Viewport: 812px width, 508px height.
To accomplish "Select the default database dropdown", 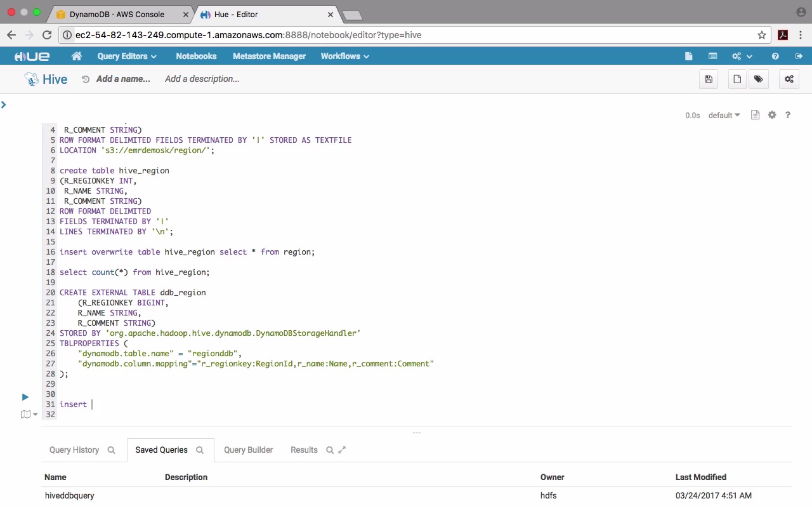I will click(x=724, y=116).
